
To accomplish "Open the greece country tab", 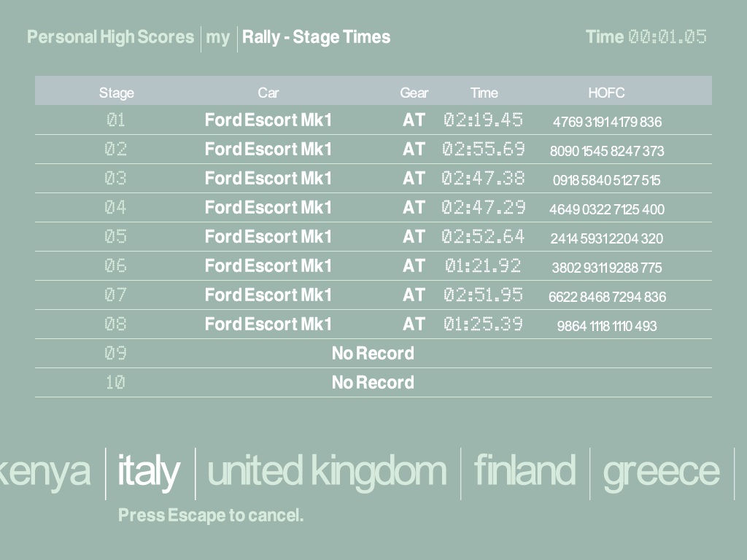I will pyautogui.click(x=661, y=471).
